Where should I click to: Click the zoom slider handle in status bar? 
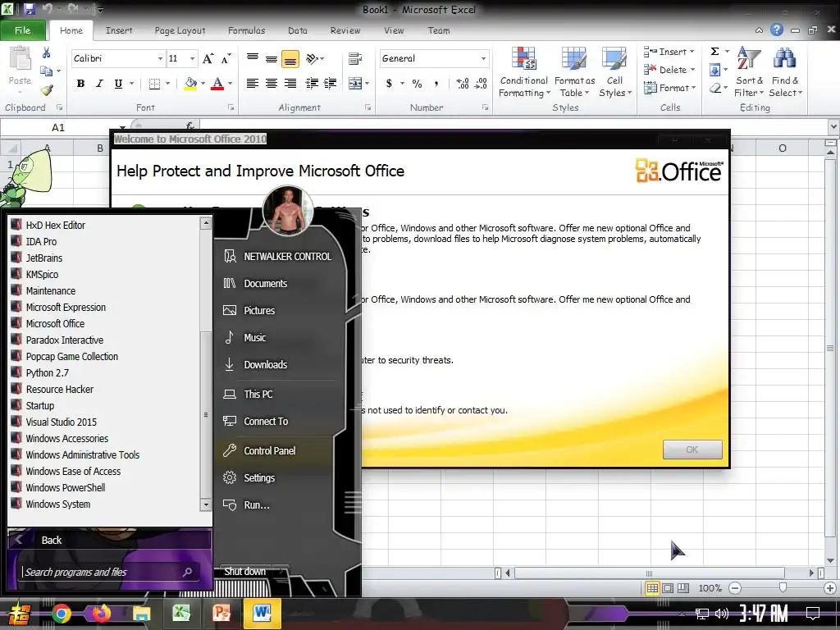[x=783, y=587]
